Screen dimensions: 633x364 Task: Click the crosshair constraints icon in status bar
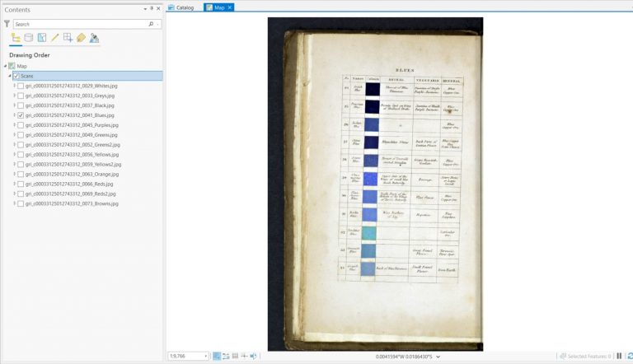[x=244, y=356]
